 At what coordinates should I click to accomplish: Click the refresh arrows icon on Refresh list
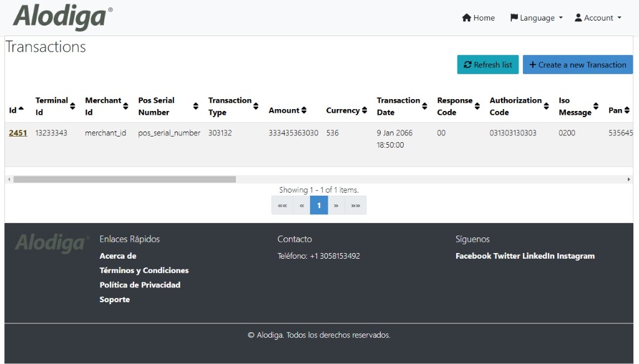pos(467,64)
